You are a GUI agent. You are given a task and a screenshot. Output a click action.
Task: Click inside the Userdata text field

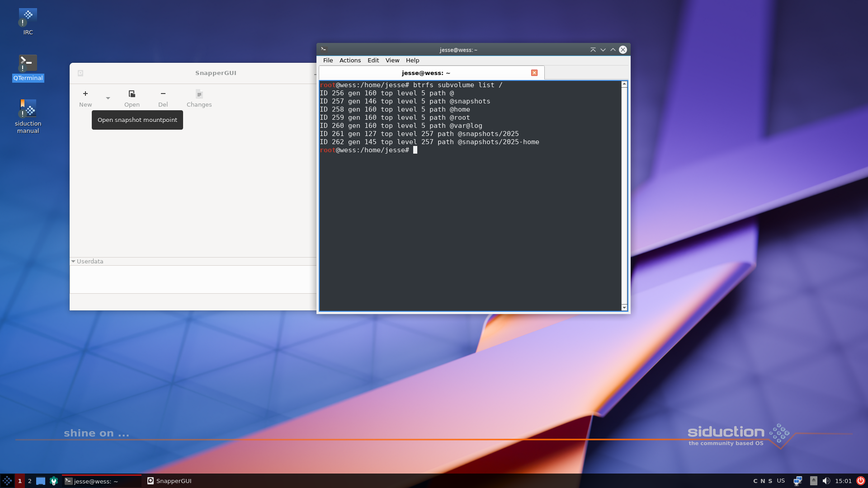(193, 279)
